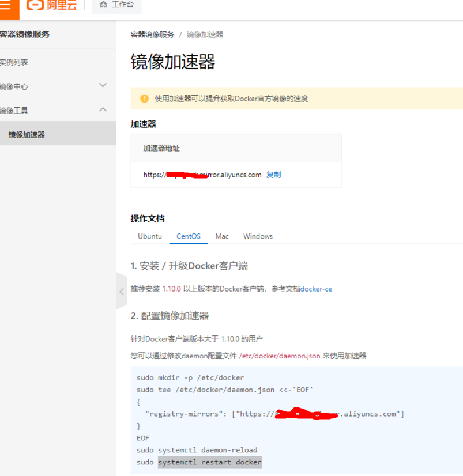Click the 加速器地址 table header
Viewport: 463px width, 476px height.
point(236,148)
